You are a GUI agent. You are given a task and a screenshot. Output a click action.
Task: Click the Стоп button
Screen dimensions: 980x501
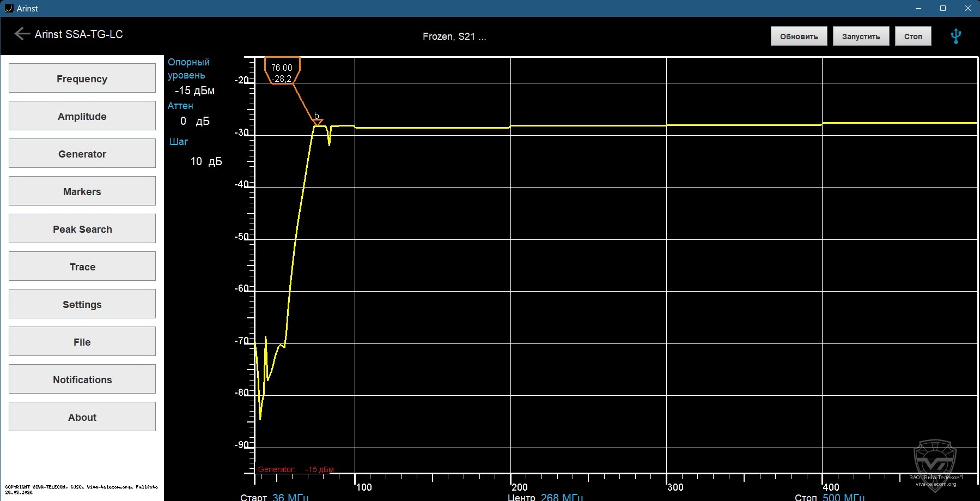coord(913,36)
